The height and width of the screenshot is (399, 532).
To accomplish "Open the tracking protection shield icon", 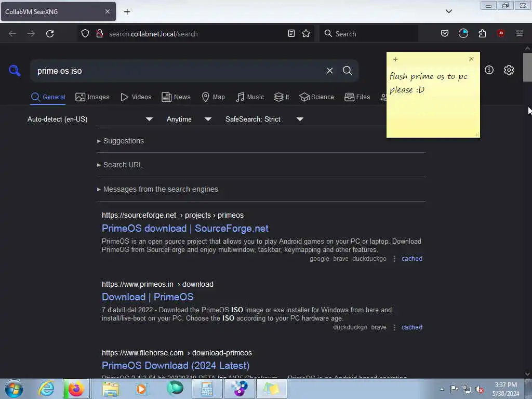I will [85, 33].
